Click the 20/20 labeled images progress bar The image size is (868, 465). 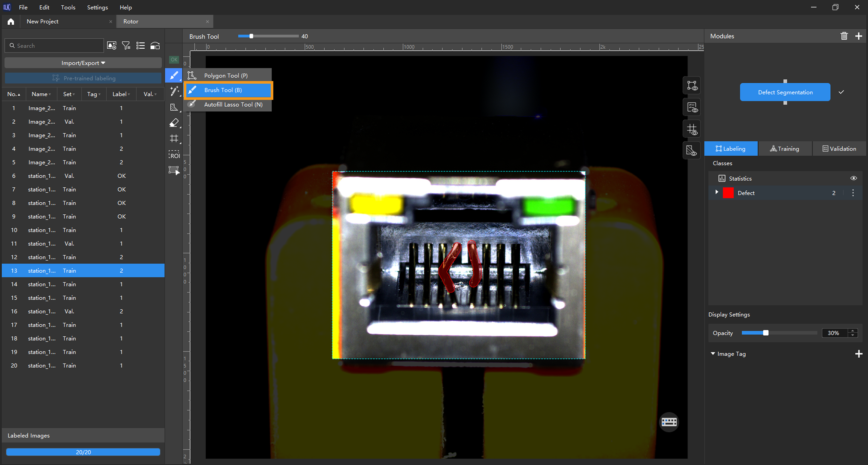coord(83,452)
